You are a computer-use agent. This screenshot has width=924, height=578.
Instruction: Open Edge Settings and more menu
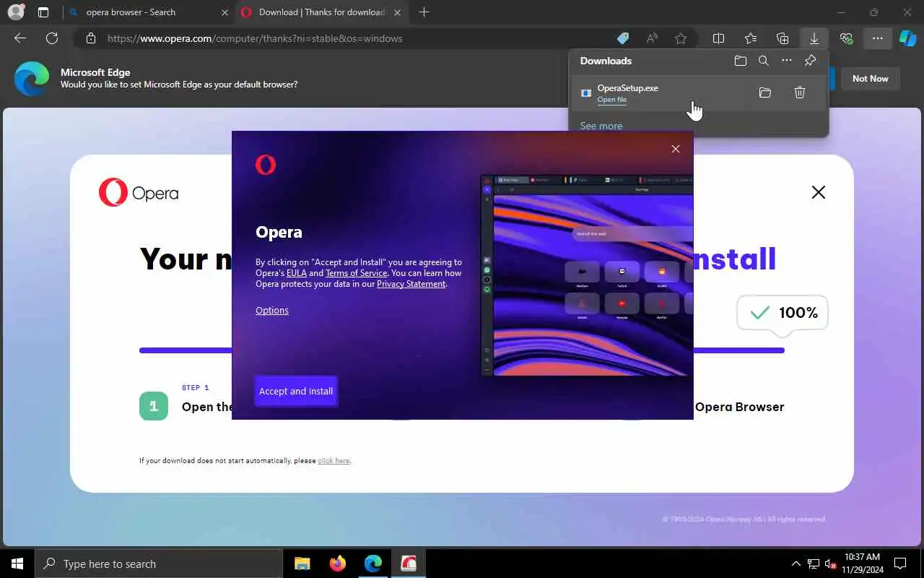(878, 38)
